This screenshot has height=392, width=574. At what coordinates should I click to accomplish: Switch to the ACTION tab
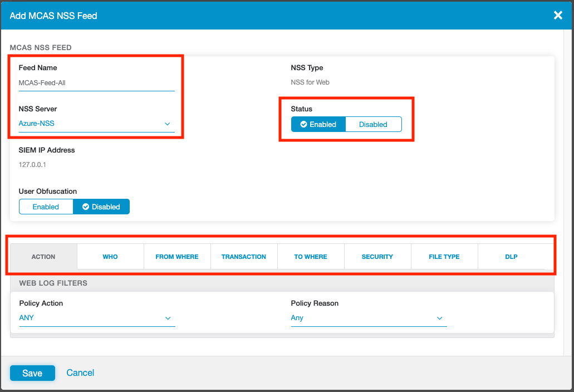[x=43, y=257]
